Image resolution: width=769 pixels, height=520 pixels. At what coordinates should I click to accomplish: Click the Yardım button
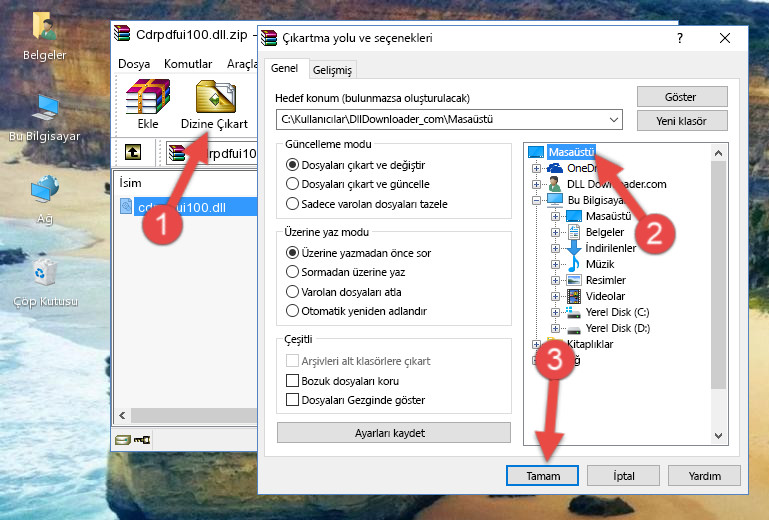pos(704,475)
